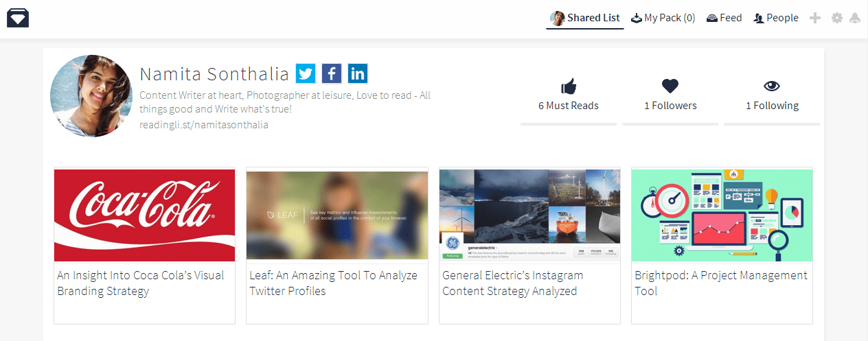This screenshot has width=868, height=341.
Task: Open the People tab
Action: point(776,18)
